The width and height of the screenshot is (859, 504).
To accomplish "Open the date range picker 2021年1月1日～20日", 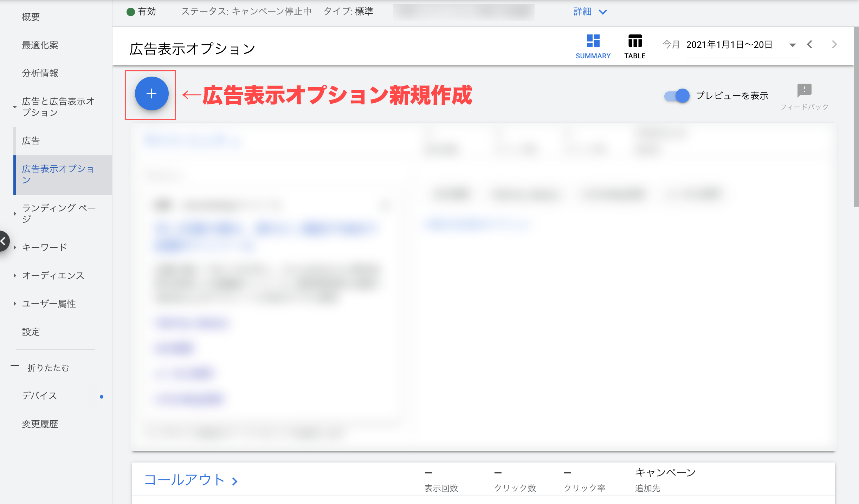I will click(x=729, y=45).
